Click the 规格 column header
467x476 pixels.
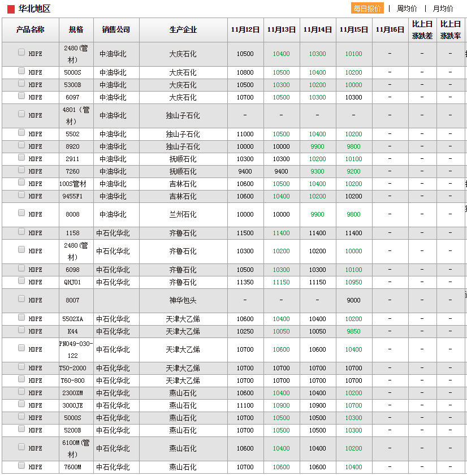click(x=76, y=30)
